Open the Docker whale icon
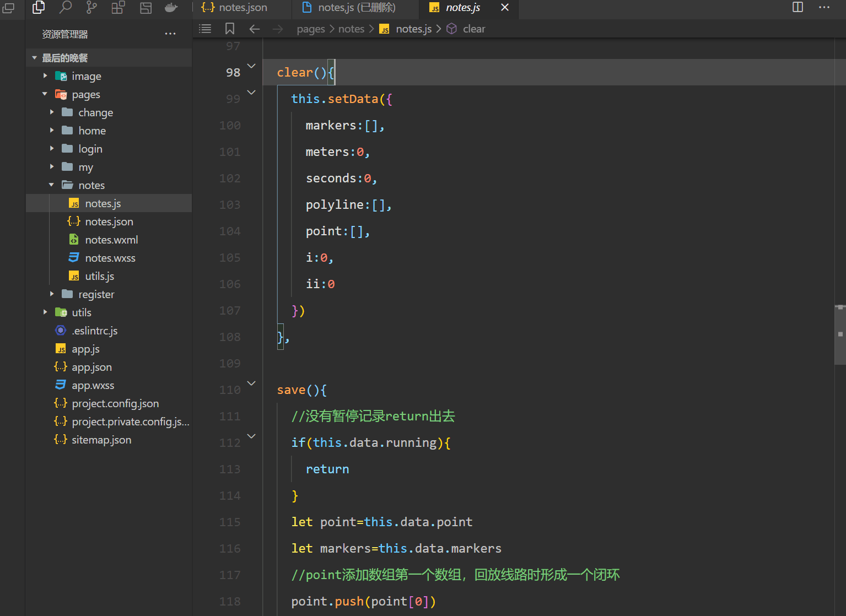The width and height of the screenshot is (846, 616). pos(171,7)
